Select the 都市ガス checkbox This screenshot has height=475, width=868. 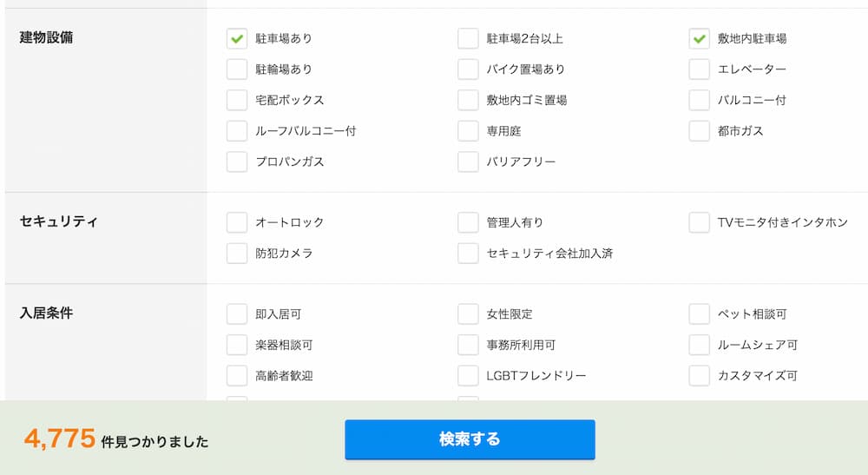click(x=700, y=131)
